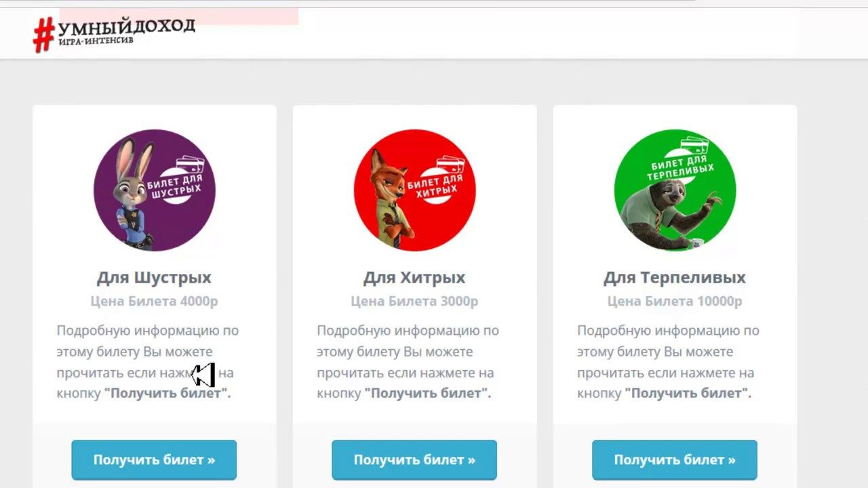
Task: Select the purple rabbit ticket badge
Action: pos(155,190)
